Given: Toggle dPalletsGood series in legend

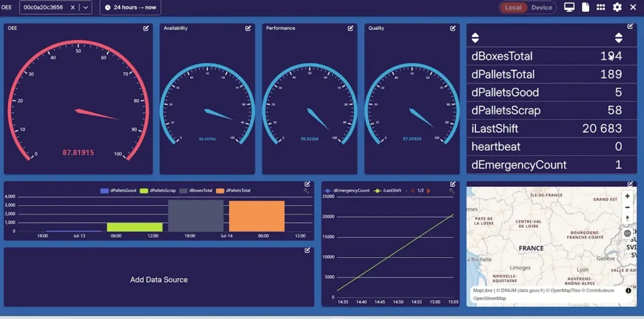Looking at the screenshot, I should coord(118,191).
